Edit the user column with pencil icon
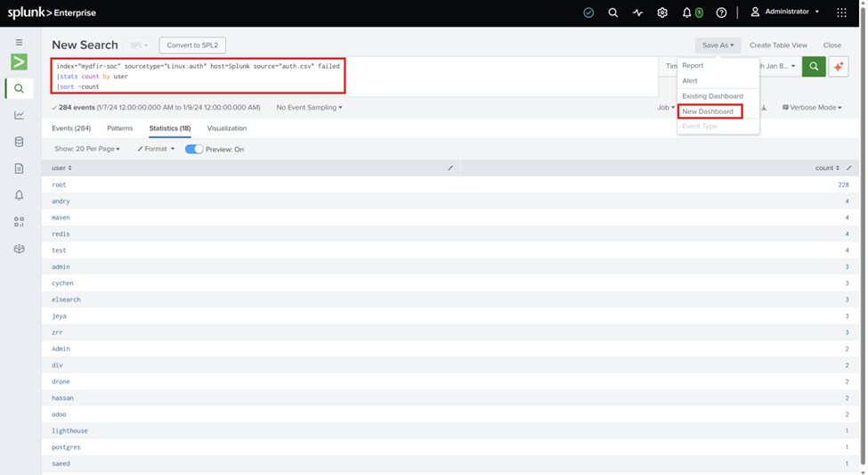 pyautogui.click(x=450, y=168)
